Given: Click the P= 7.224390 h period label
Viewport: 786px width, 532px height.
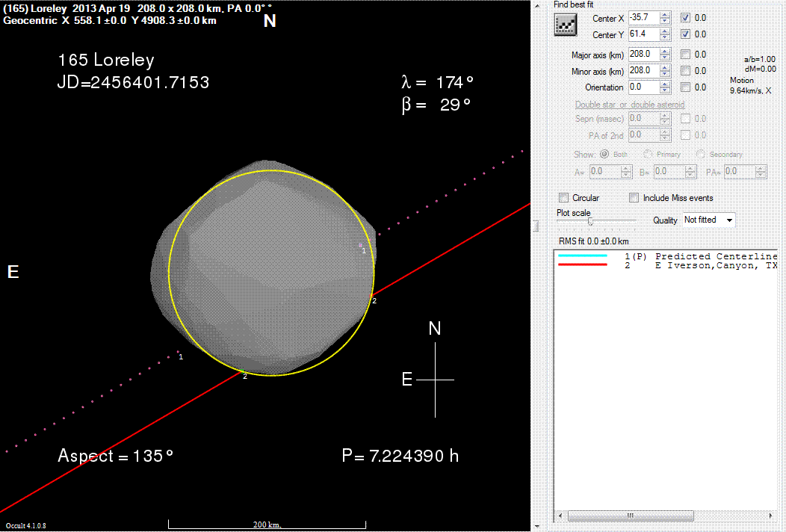Looking at the screenshot, I should click(x=400, y=456).
